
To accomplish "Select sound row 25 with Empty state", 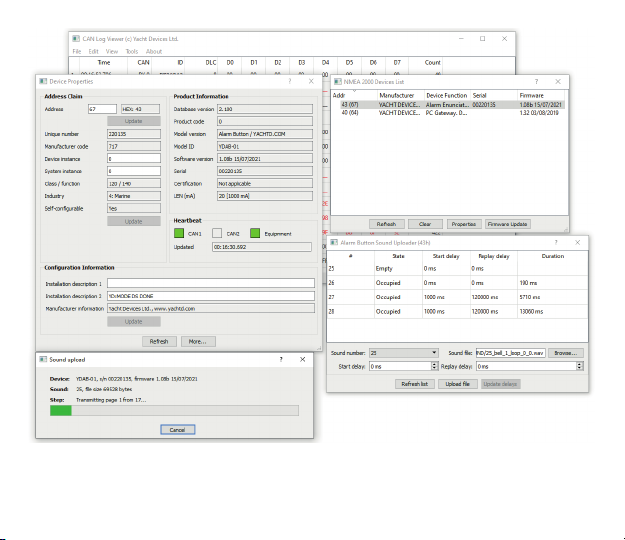I will click(457, 269).
